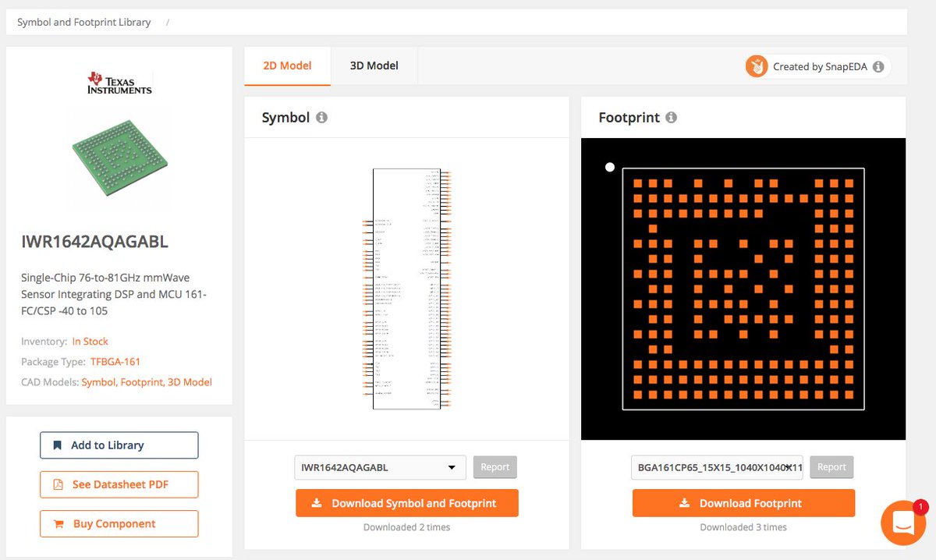Click the Download Footprint button
This screenshot has width=936, height=560.
[x=743, y=503]
